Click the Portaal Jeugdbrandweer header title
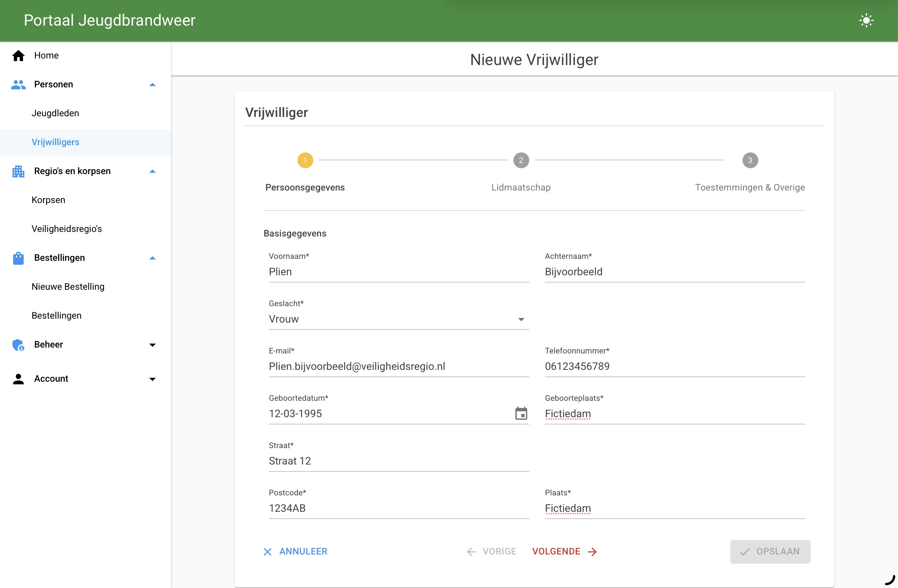The width and height of the screenshot is (898, 588). [109, 20]
